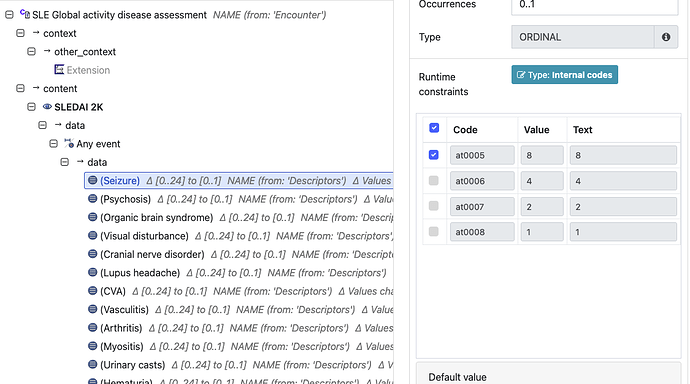Collapse the context node

tap(20, 33)
